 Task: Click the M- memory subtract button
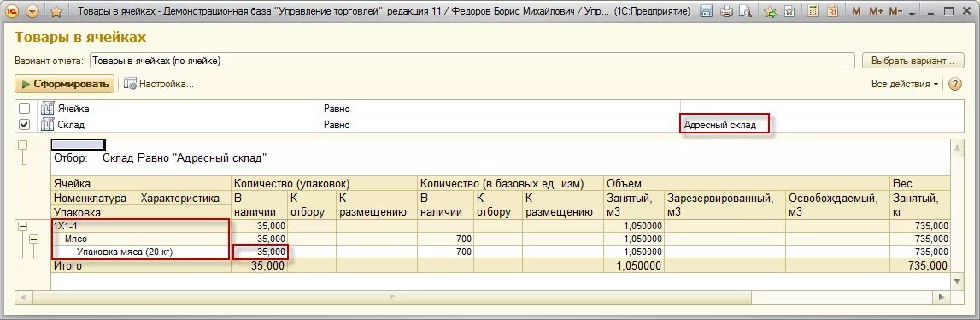pyautogui.click(x=895, y=11)
